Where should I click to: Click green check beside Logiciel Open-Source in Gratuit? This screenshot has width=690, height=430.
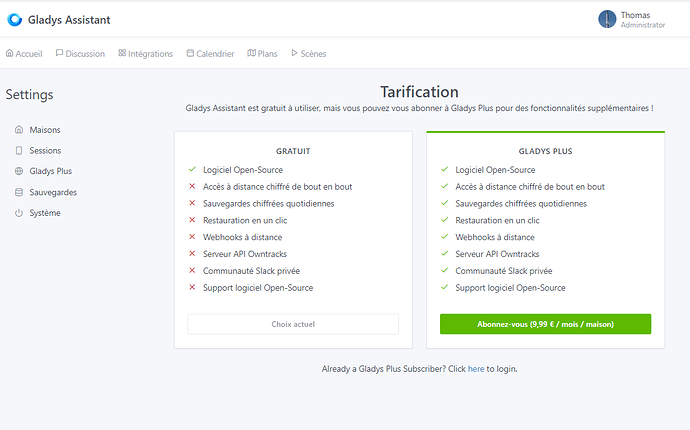[x=192, y=169]
